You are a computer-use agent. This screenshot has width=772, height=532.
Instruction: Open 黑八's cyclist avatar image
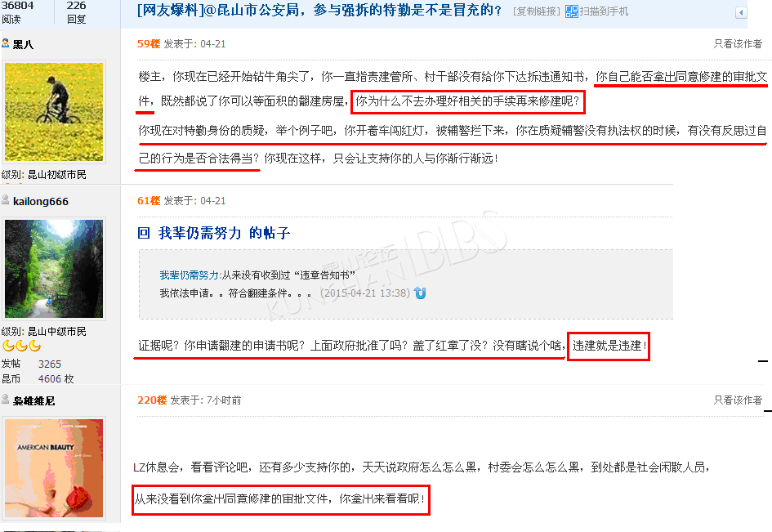[x=54, y=112]
